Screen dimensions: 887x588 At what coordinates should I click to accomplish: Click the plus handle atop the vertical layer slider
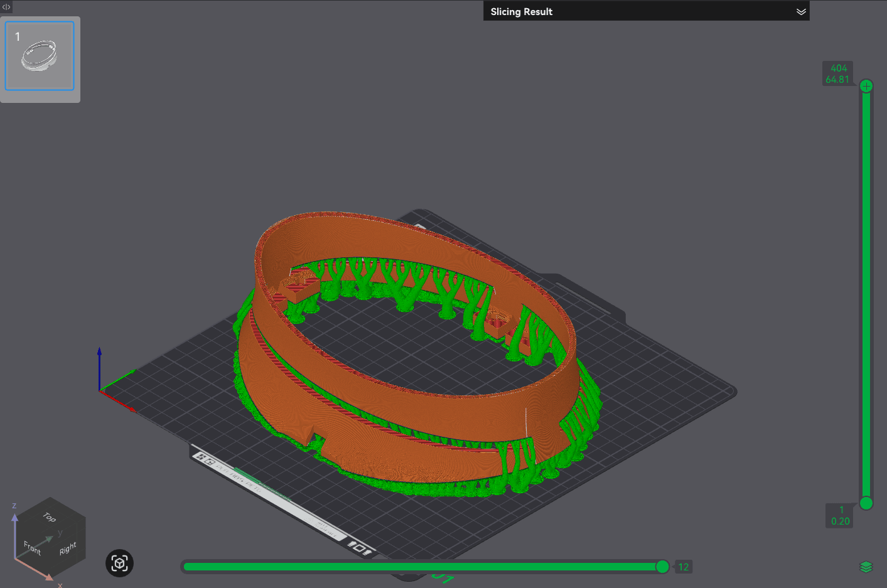866,85
